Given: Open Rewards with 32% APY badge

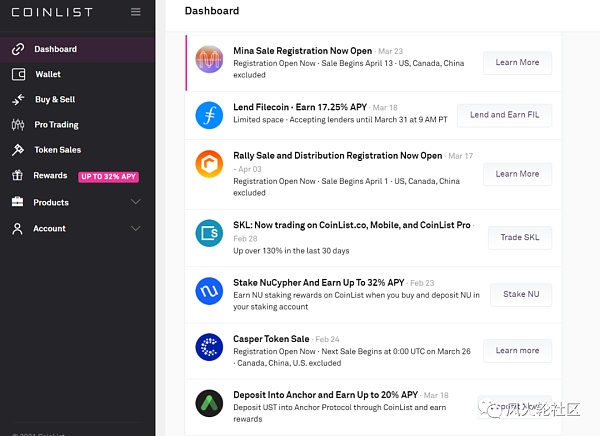Looking at the screenshot, I should 50,176.
